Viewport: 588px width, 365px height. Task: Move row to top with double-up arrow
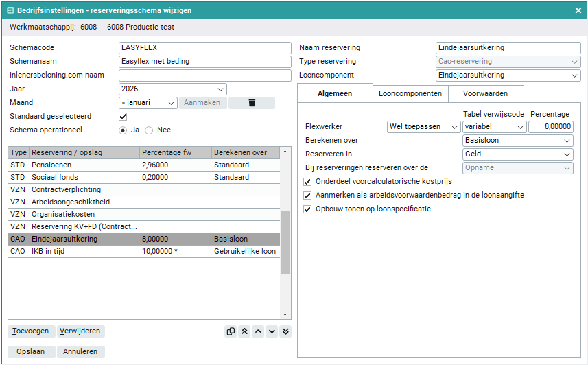pyautogui.click(x=244, y=331)
